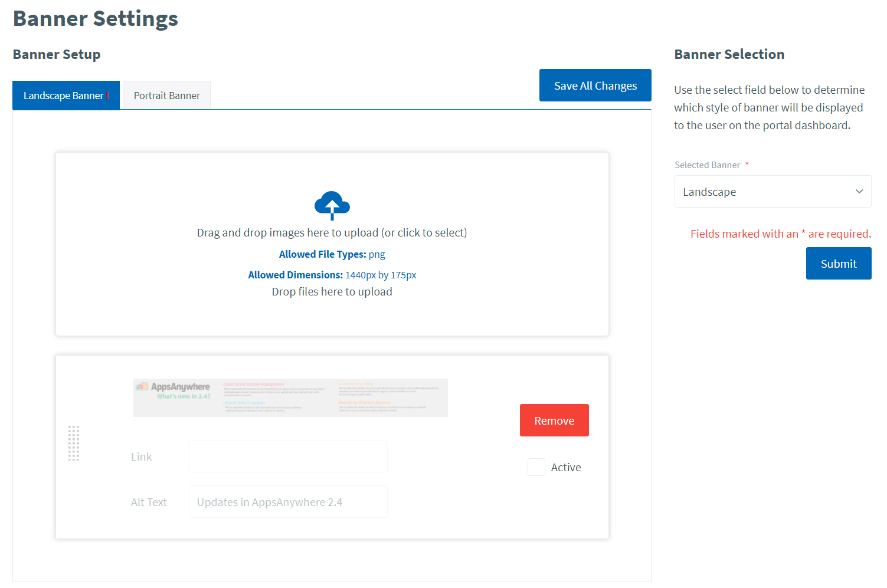Open the Selected Banner dropdown

point(772,192)
